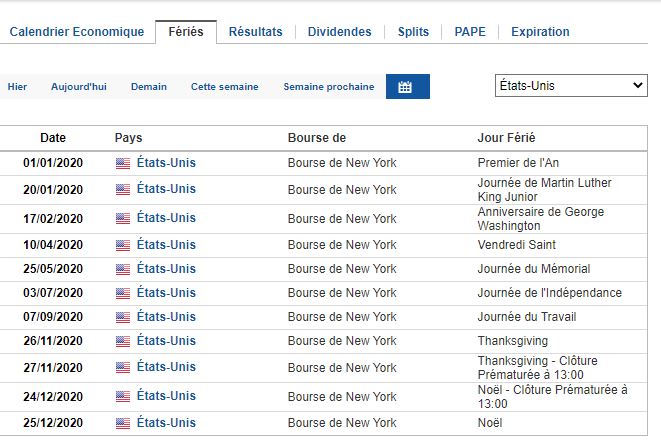Screen dimensions: 661x442
Task: Open the Résultats tab
Action: coord(255,32)
